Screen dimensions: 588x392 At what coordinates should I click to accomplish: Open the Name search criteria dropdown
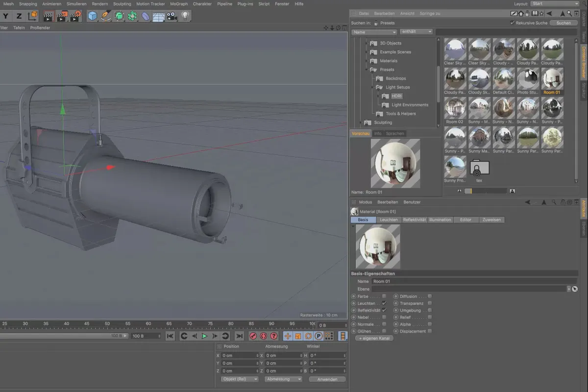point(374,32)
